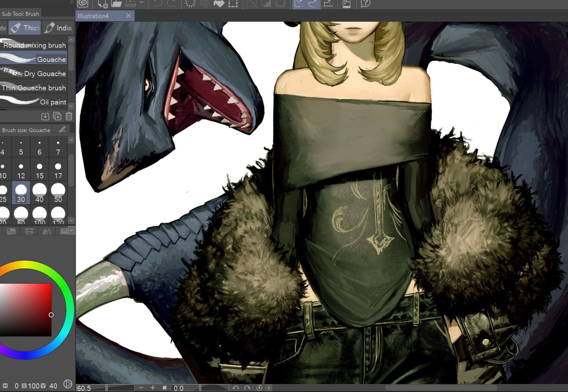This screenshot has width=568, height=392.
Task: Click duplicate sub tool icon
Action: coord(57,116)
